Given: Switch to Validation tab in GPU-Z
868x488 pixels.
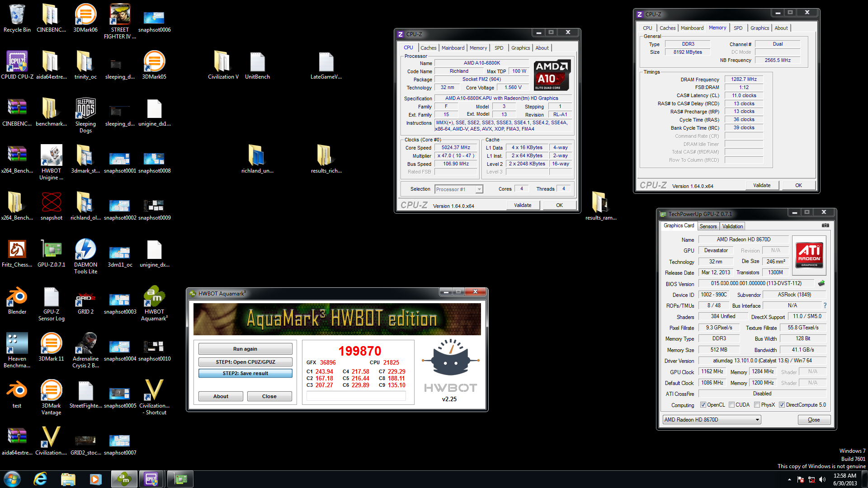Looking at the screenshot, I should (732, 226).
